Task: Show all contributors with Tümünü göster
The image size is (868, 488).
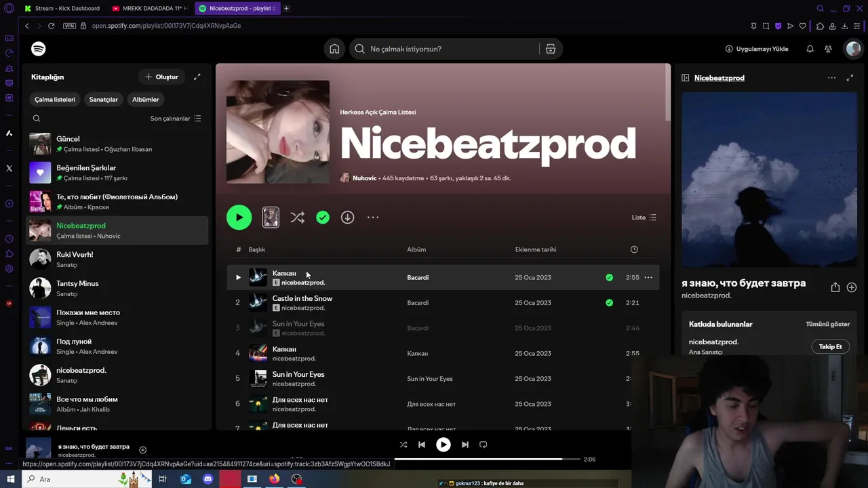Action: (x=827, y=324)
